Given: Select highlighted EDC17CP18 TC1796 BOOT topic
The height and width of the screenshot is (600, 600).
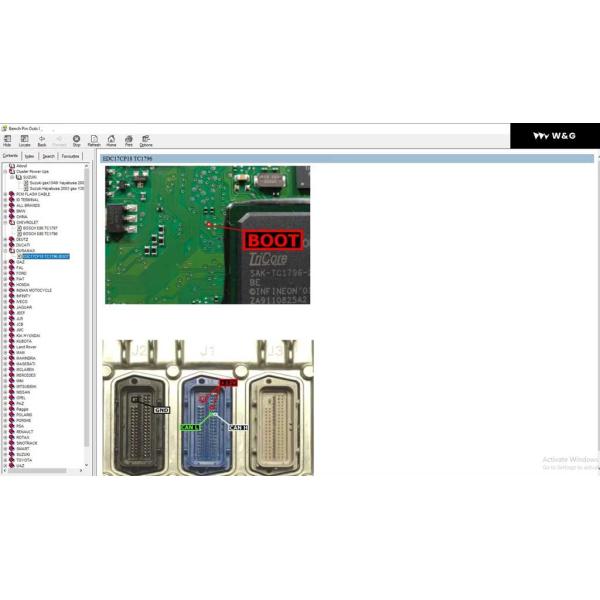Looking at the screenshot, I should [x=46, y=256].
